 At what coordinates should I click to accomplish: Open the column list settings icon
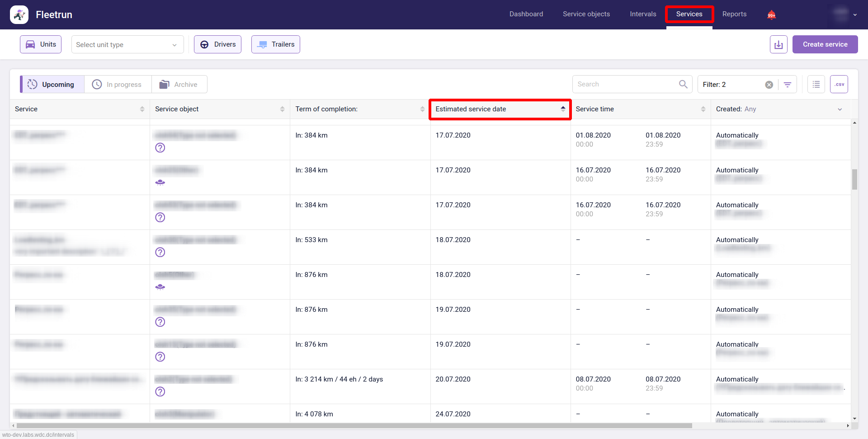point(816,84)
